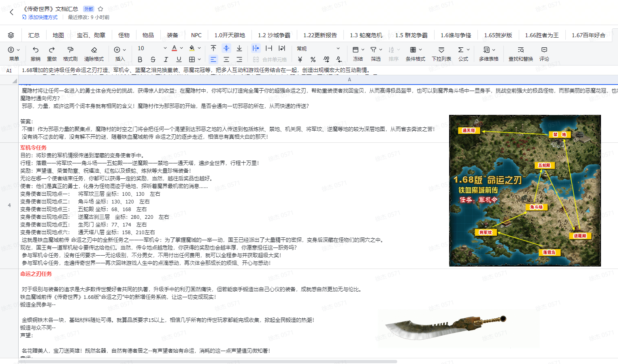Viewport: 618px width, 364px height.
Task: Click the 筛选 filter funnel icon
Action: click(373, 49)
